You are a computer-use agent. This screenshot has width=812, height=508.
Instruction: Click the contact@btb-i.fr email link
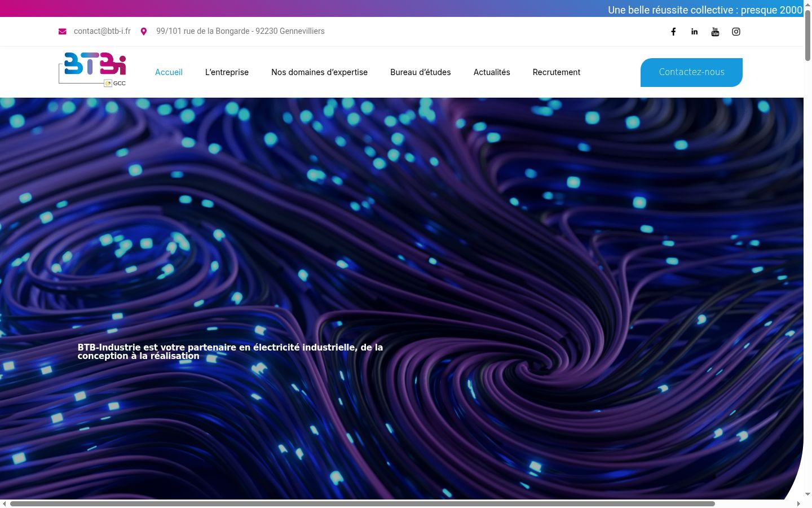tap(102, 31)
